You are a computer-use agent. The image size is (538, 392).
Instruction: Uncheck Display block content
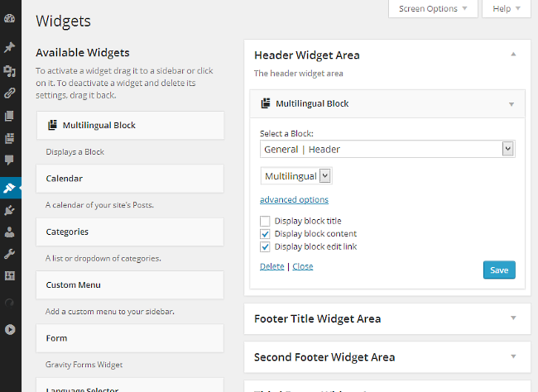click(x=265, y=234)
